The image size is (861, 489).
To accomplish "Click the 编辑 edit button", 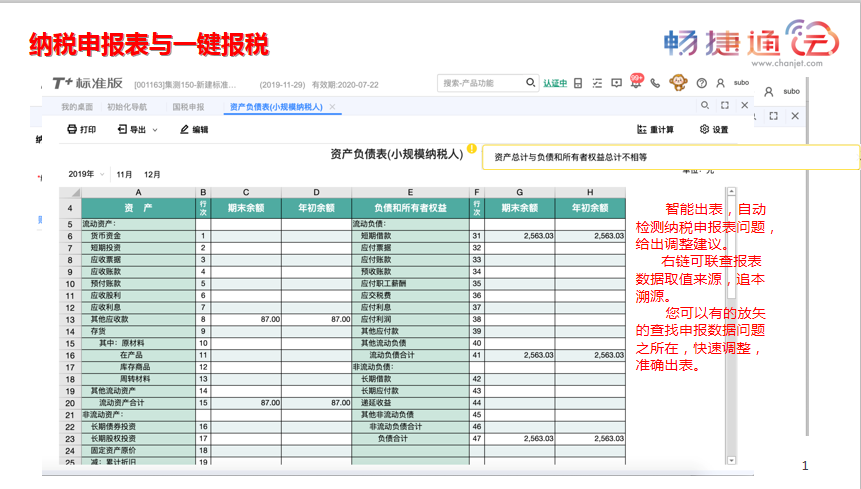I will pos(194,130).
